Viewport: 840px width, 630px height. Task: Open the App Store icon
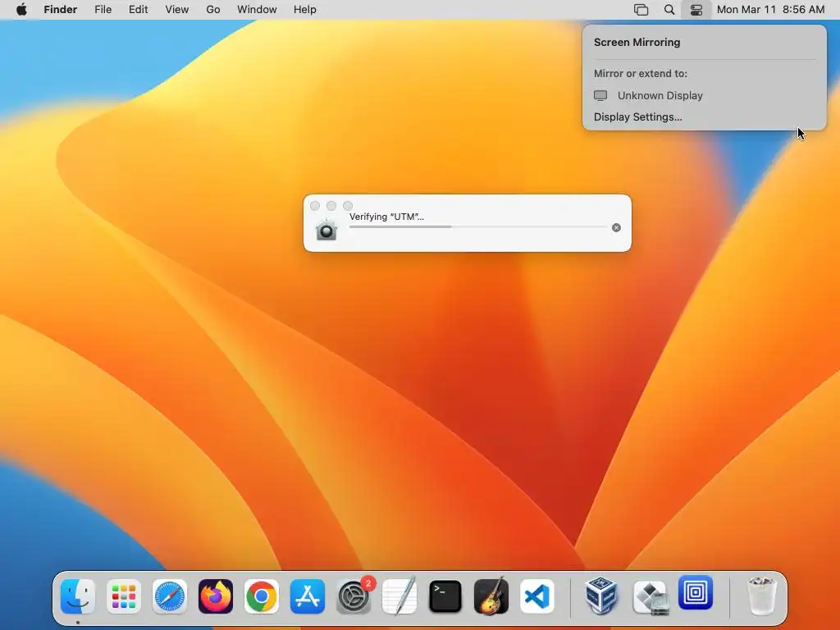308,596
